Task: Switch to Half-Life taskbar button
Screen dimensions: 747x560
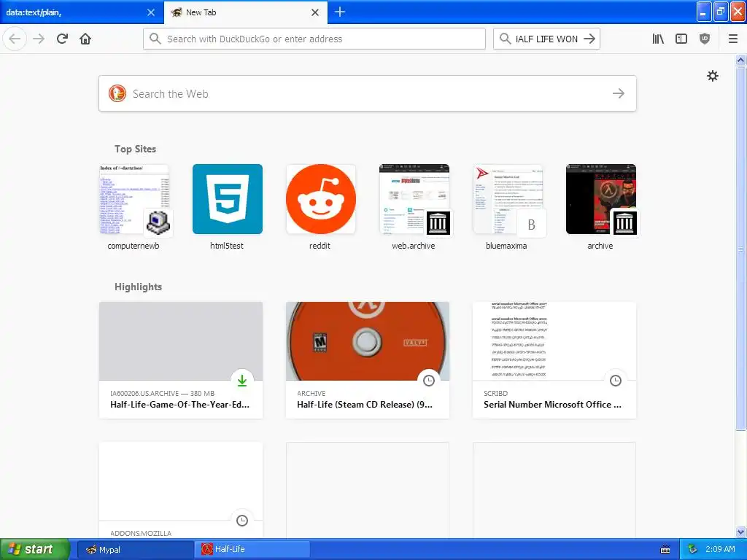Action: [x=252, y=550]
